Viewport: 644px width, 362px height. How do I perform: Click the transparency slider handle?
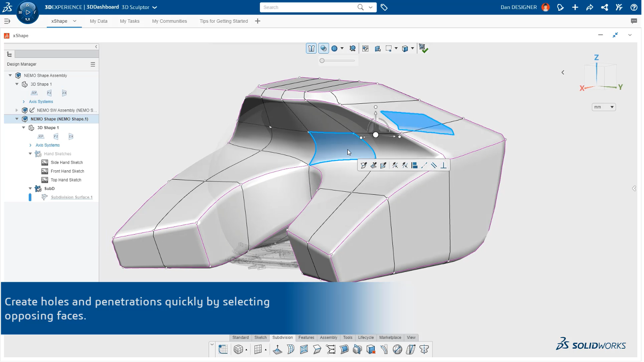click(x=322, y=61)
